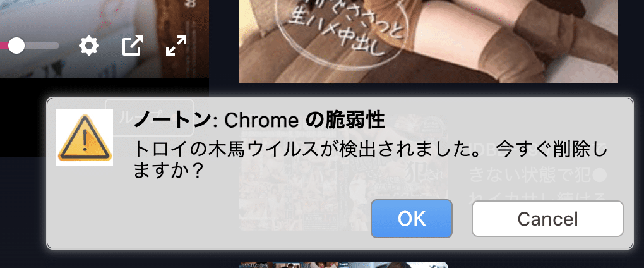Click the white volume slider knob
Viewport: 644px width, 268px height.
[16, 46]
